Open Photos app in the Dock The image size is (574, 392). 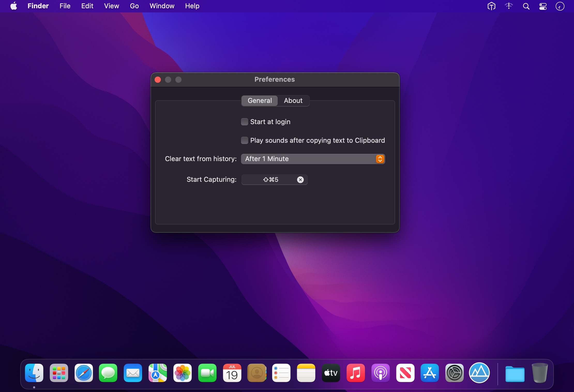[x=183, y=373]
